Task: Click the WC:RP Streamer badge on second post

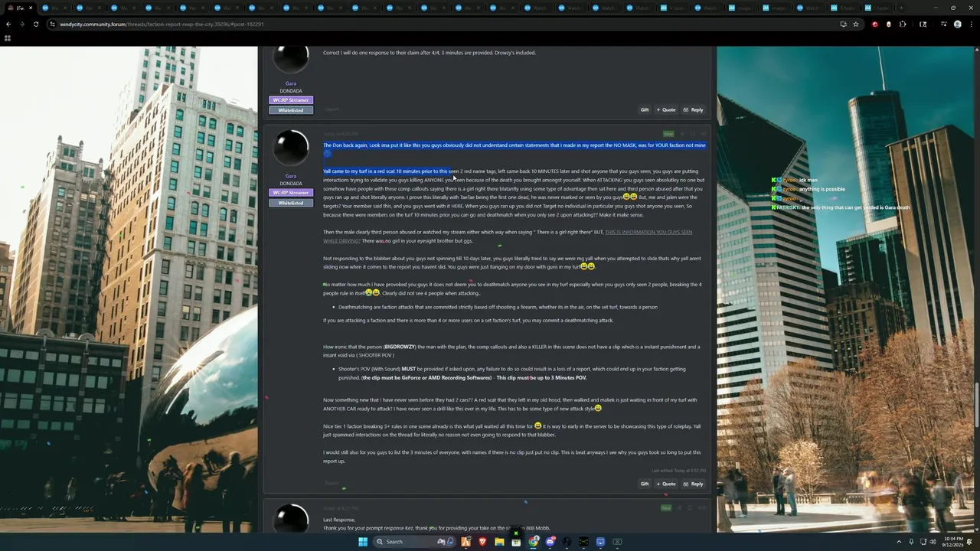Action: click(291, 193)
